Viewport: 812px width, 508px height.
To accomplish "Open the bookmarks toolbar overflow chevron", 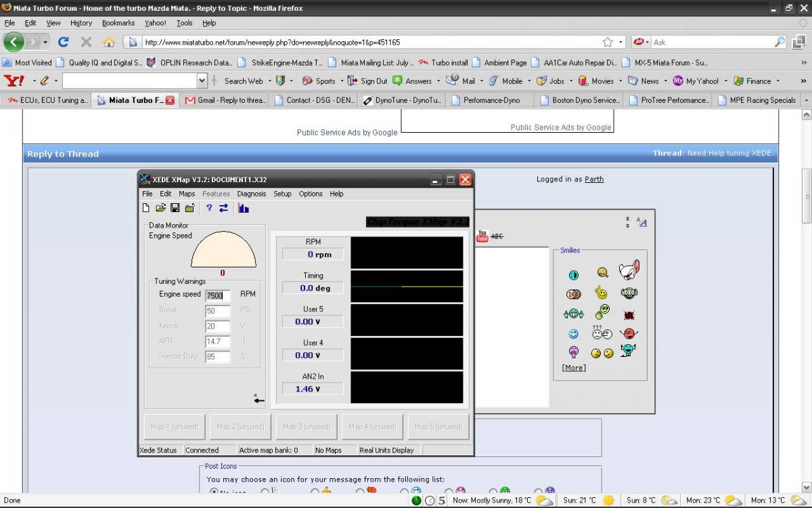I will click(804, 62).
